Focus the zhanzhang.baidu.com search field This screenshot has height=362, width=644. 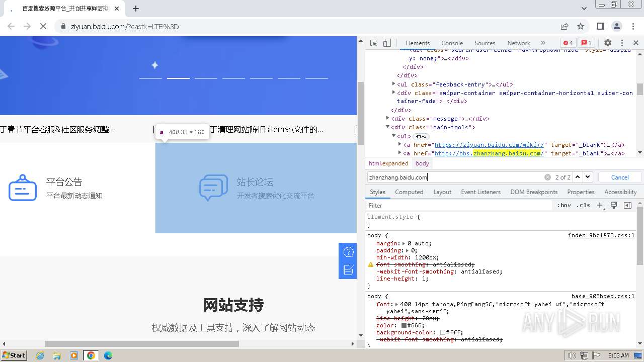[455, 177]
